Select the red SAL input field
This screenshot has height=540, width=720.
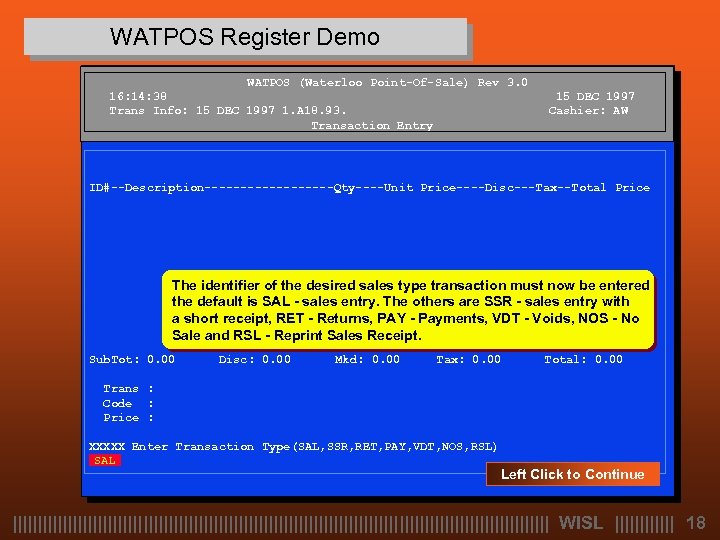point(105,460)
